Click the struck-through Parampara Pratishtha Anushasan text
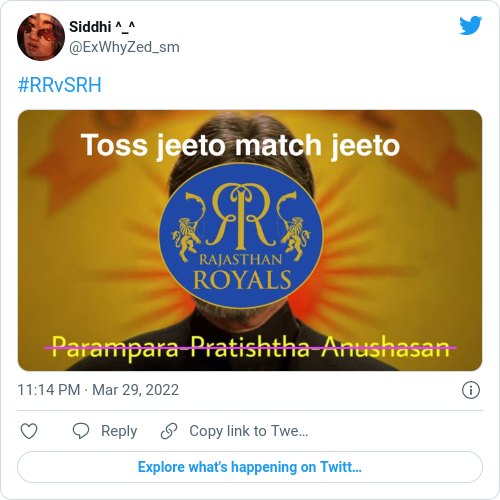This screenshot has width=500, height=500. tap(251, 348)
